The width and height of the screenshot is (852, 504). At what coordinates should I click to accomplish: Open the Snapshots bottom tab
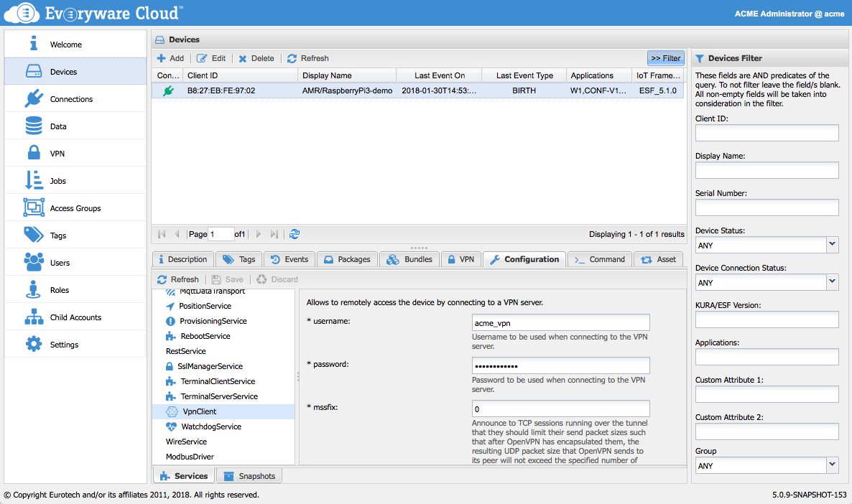point(249,476)
